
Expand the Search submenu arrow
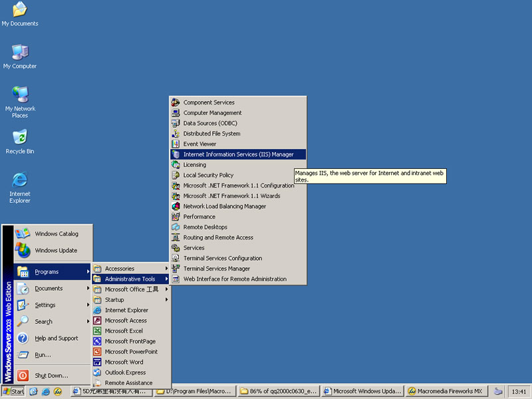(88, 321)
